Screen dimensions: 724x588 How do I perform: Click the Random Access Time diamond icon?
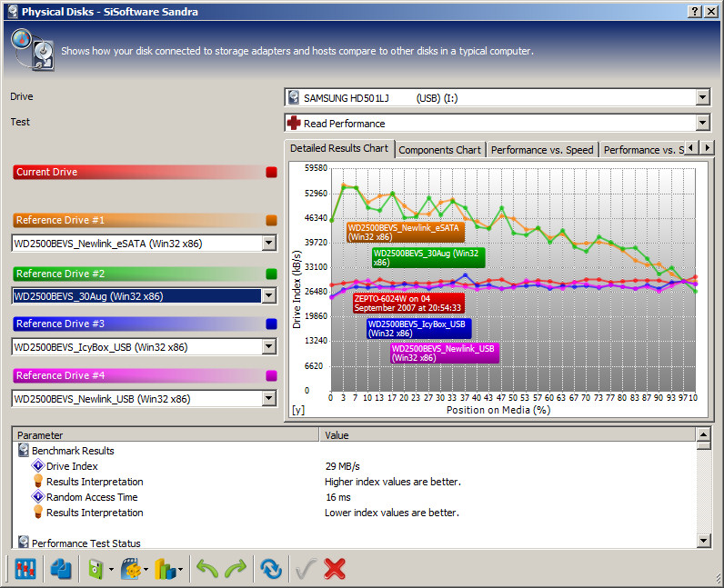tap(38, 496)
